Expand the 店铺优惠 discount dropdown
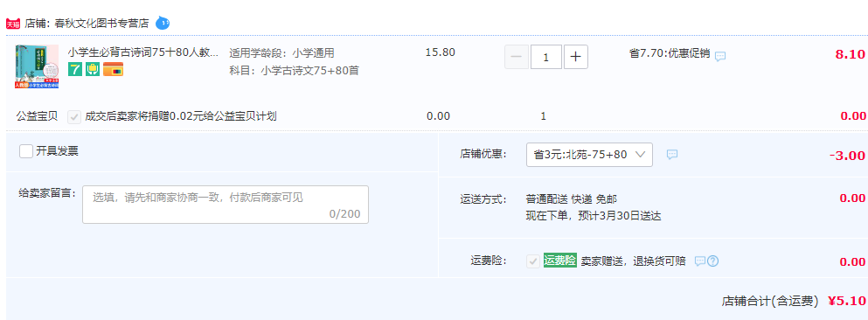Screen dimensions: 868x320 [x=589, y=155]
